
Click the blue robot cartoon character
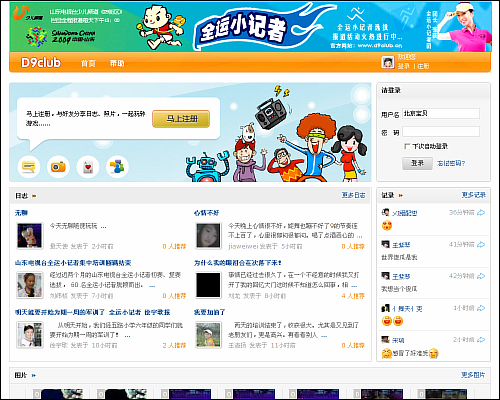point(207,167)
